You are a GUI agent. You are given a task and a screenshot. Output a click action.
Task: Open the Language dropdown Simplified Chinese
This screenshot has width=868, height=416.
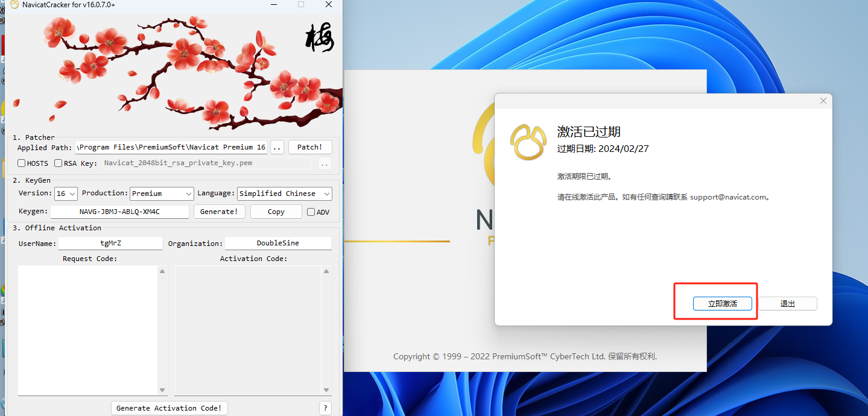285,194
